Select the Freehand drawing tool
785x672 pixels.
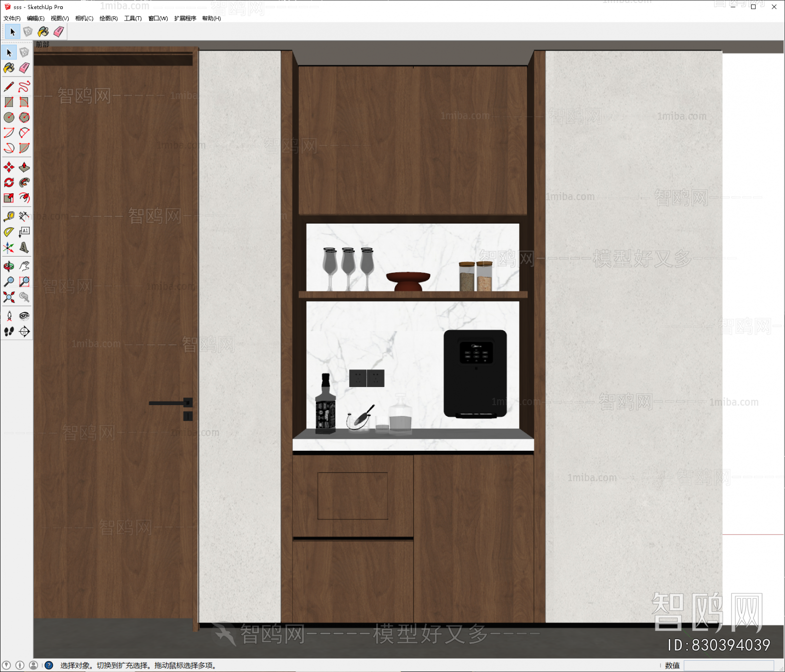(x=25, y=84)
